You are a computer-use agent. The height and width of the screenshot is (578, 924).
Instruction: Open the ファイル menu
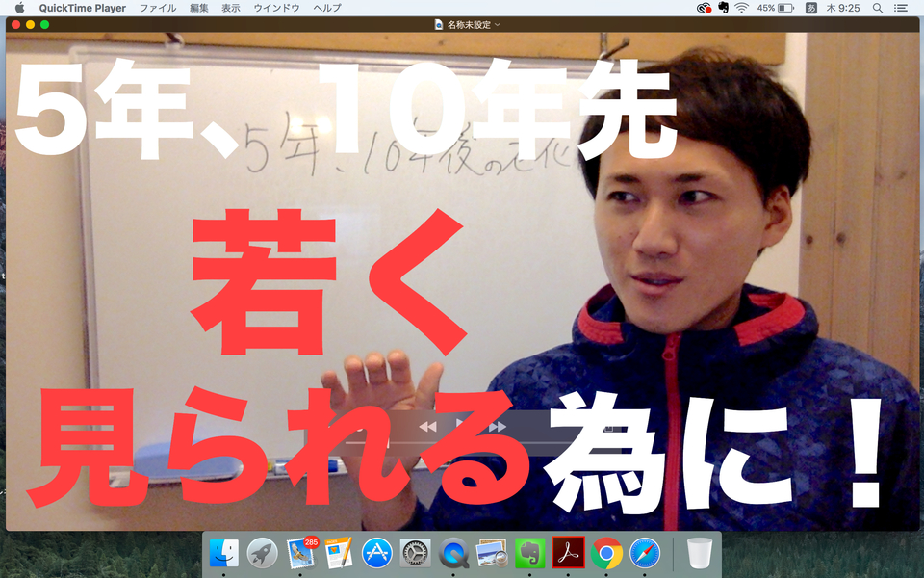158,8
